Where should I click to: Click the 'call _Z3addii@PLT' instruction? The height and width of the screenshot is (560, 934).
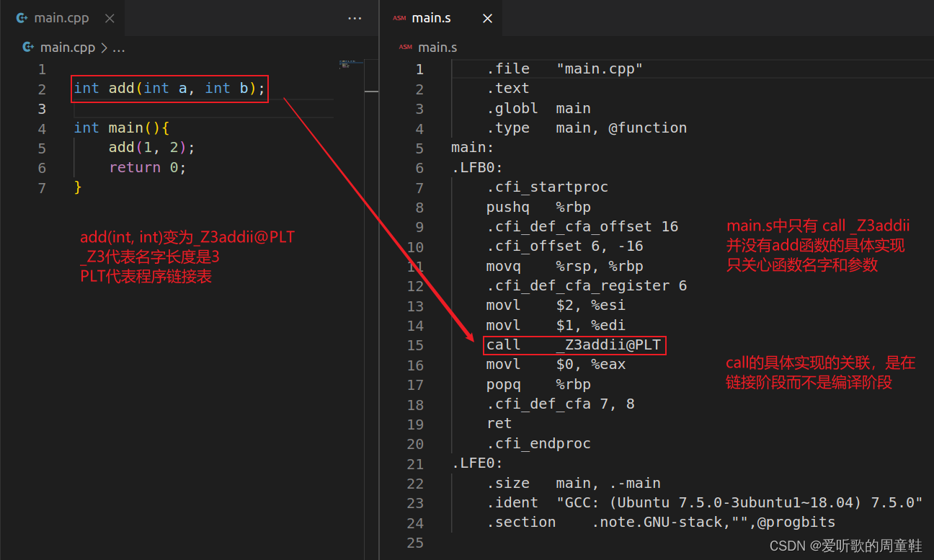574,345
